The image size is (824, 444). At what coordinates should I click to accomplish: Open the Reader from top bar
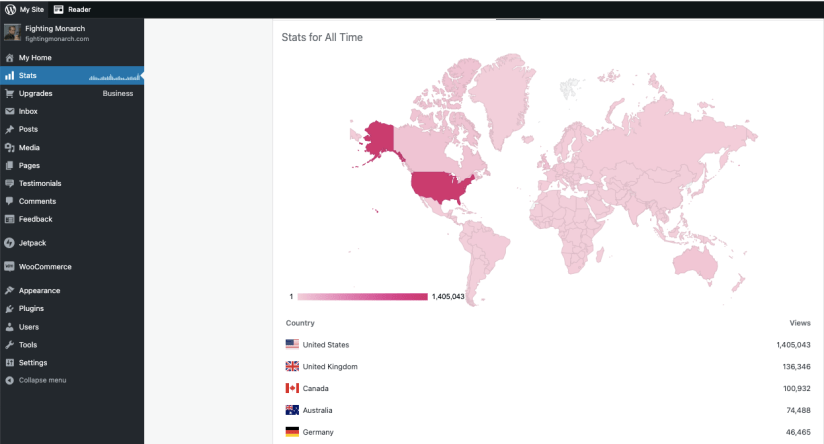(x=72, y=9)
